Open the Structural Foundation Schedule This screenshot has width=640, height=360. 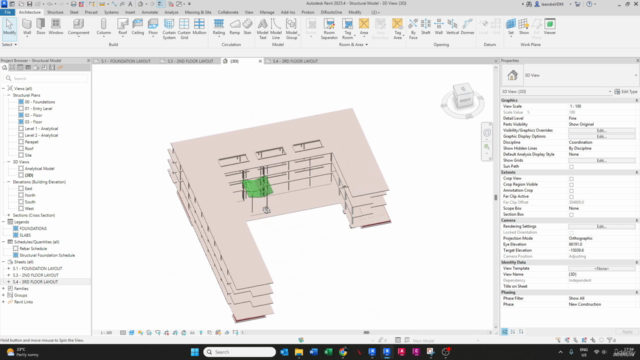[47, 256]
